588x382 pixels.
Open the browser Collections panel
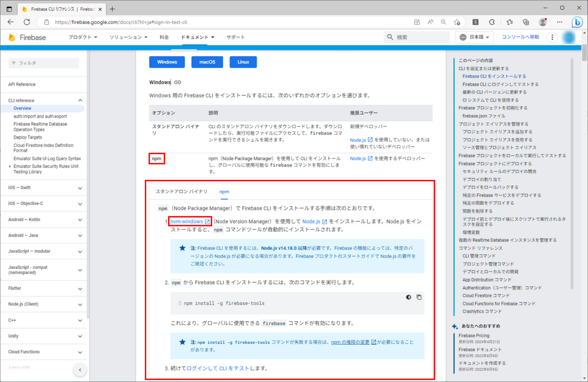[x=526, y=22]
